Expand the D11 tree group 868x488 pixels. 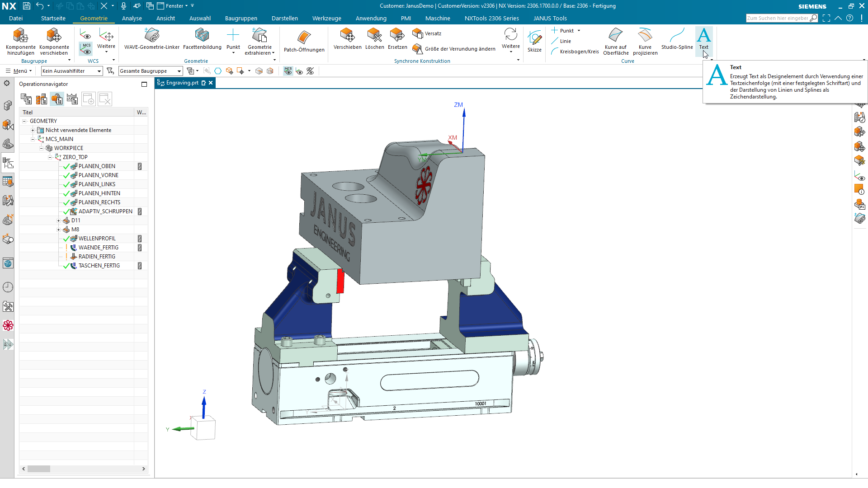(58, 221)
